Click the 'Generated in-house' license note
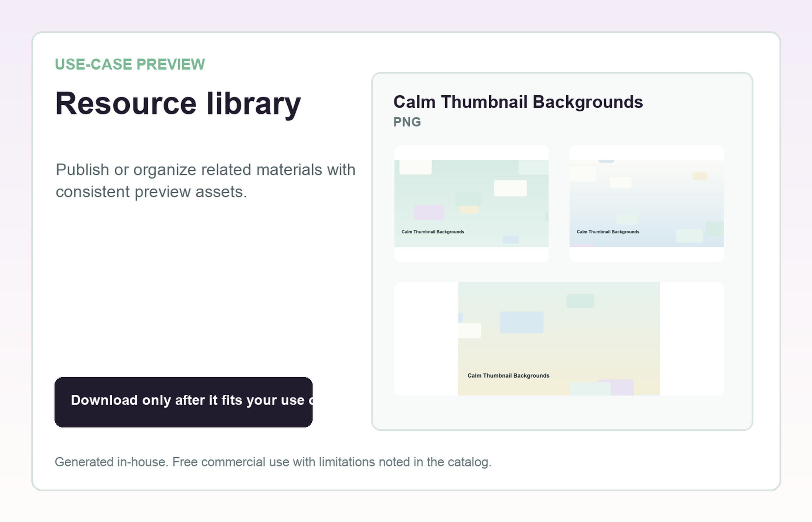 [273, 462]
